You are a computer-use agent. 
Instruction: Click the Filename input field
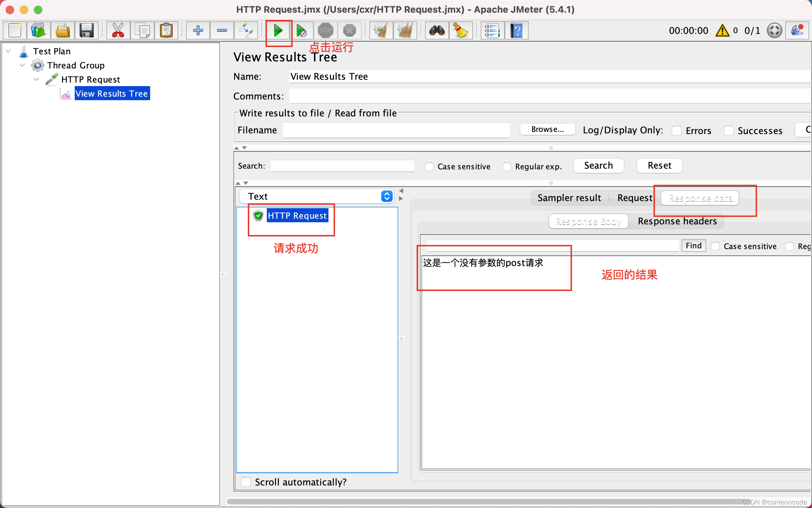point(396,130)
